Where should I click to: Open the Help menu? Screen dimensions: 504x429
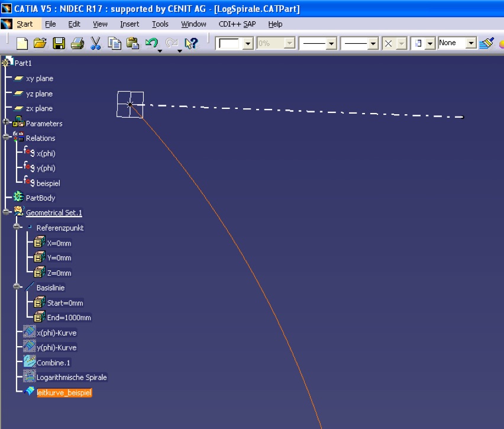(x=275, y=24)
